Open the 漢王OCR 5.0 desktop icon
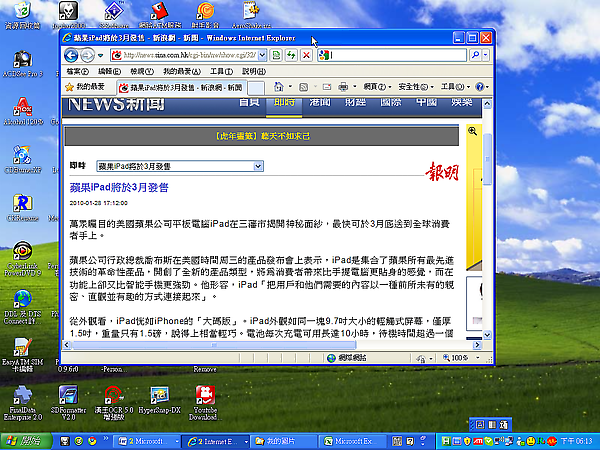This screenshot has width=600, height=450. (x=114, y=403)
